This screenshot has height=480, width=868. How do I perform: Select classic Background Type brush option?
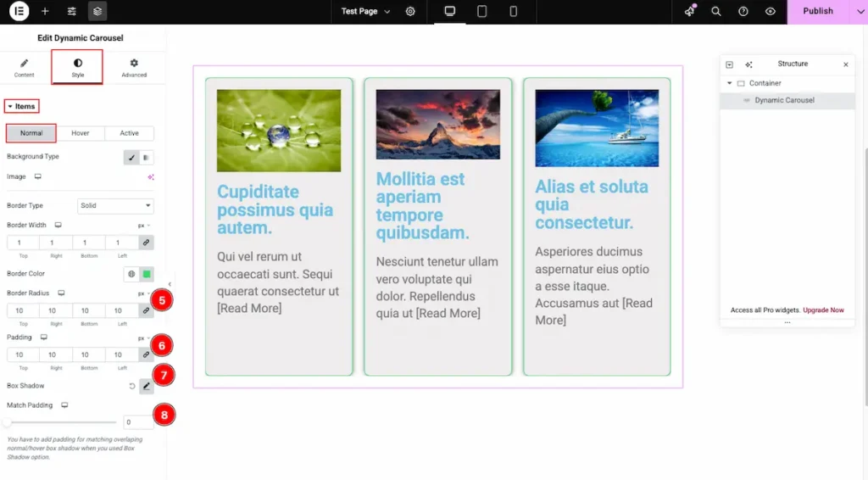(131, 157)
